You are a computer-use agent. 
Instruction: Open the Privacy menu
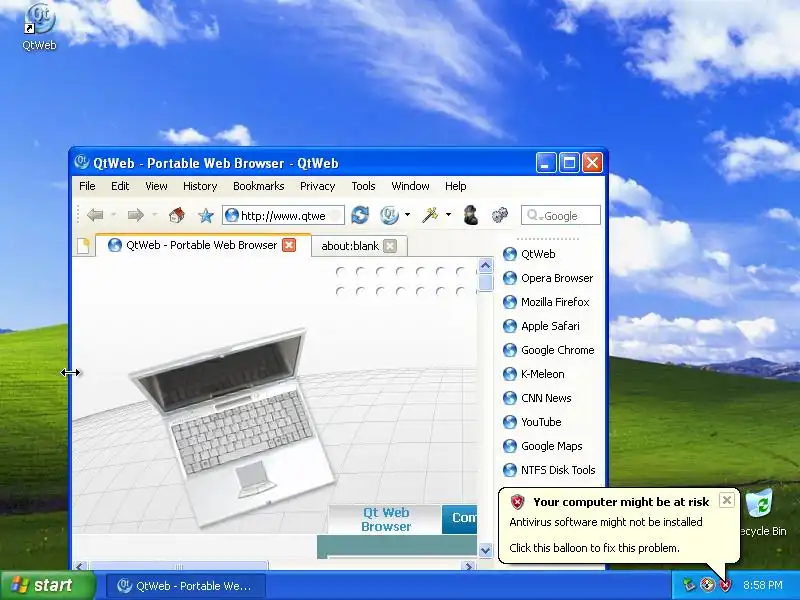(317, 186)
